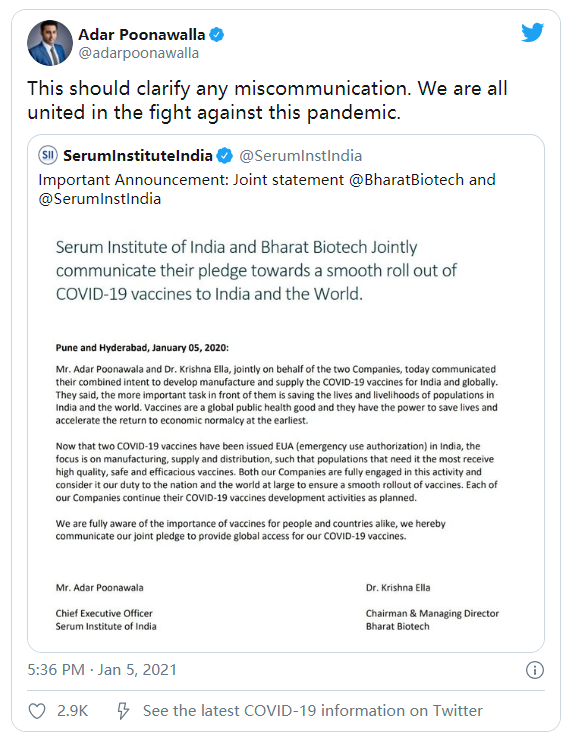Like the tweet with the heart icon

click(x=37, y=711)
